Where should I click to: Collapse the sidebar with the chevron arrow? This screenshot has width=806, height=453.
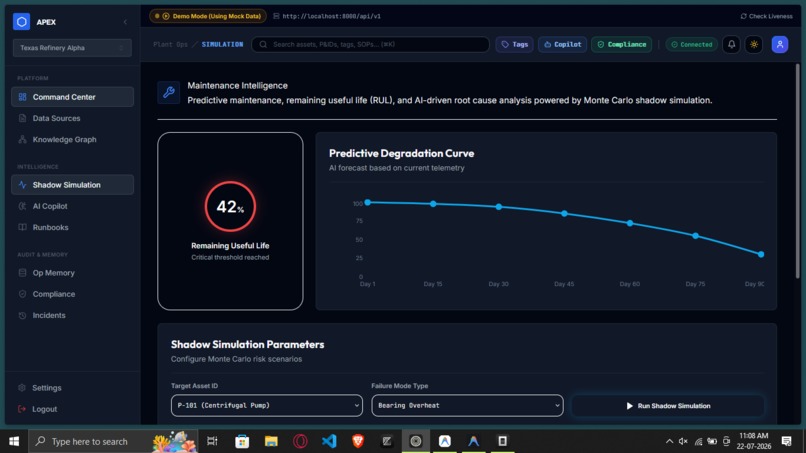(125, 22)
